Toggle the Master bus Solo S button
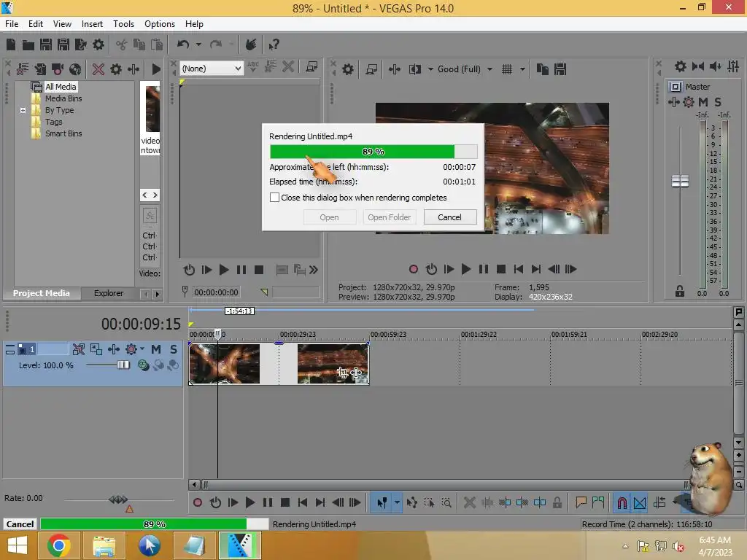747x560 pixels. [718, 102]
